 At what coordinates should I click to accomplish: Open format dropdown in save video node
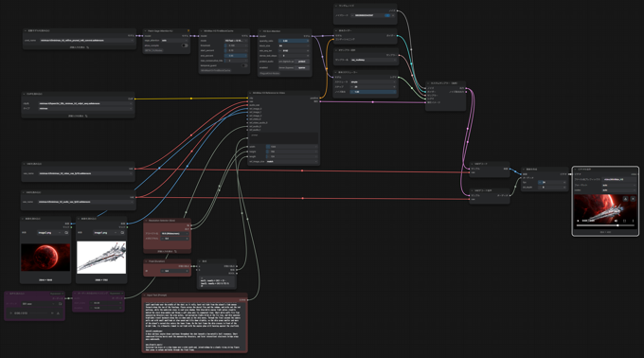point(619,186)
